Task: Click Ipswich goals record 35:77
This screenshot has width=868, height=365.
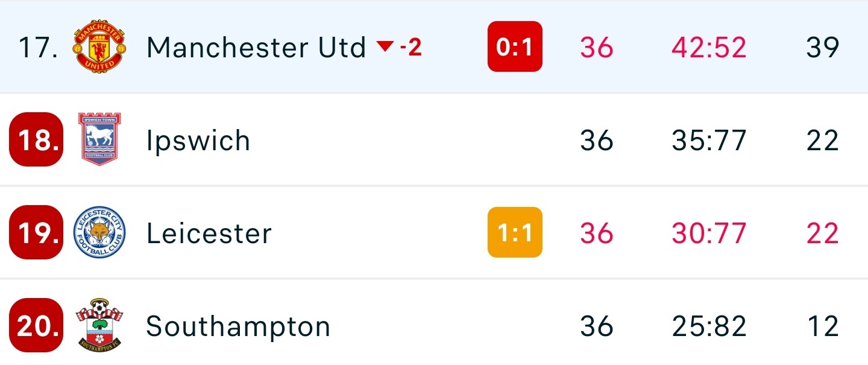Action: (x=709, y=141)
